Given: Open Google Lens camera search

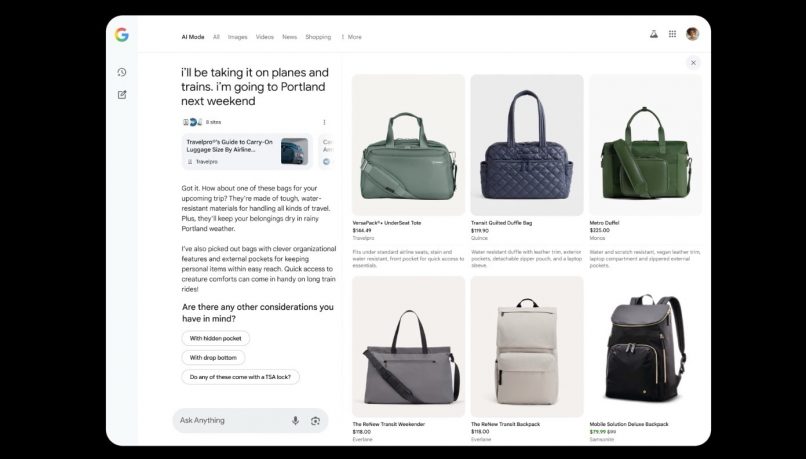Looking at the screenshot, I should click(315, 421).
